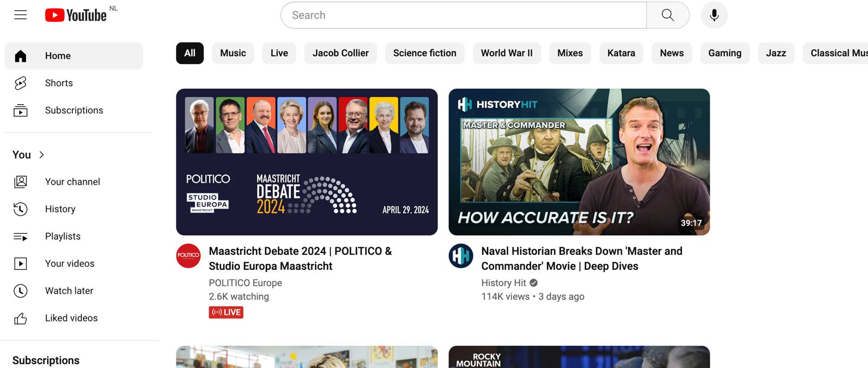Click inside the Search input field
Screen dimensions: 868x368
coord(464,15)
